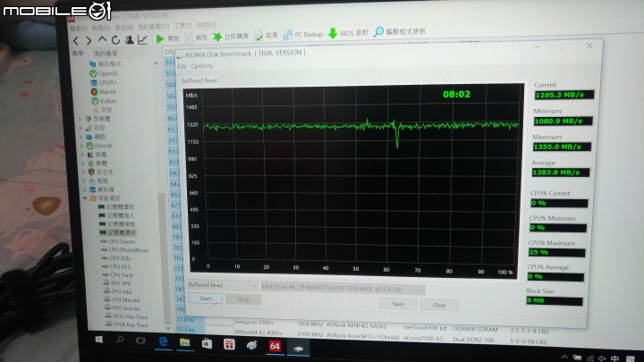Open the 工具(T) menu in AIDA64 main window
The height and width of the screenshot is (362, 644).
pos(182,26)
